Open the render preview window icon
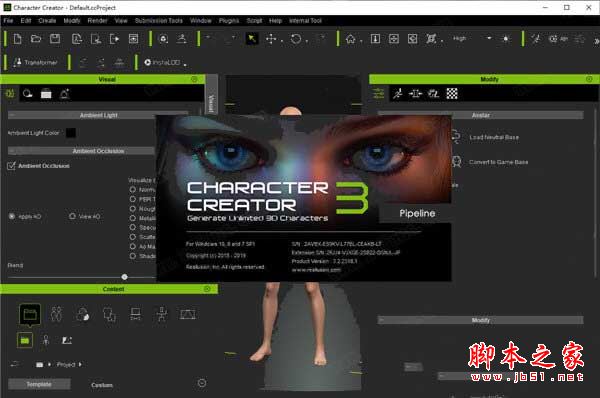600x398 pixels. point(133,39)
